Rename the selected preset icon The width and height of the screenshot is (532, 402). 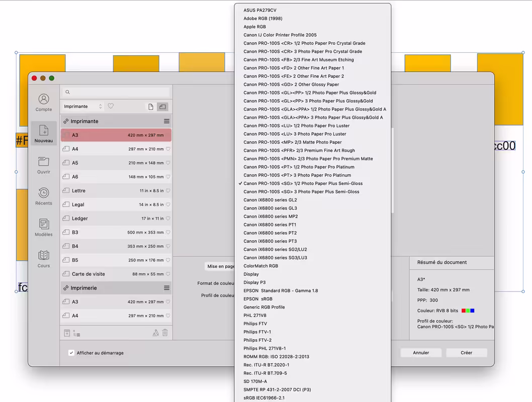[x=155, y=333]
